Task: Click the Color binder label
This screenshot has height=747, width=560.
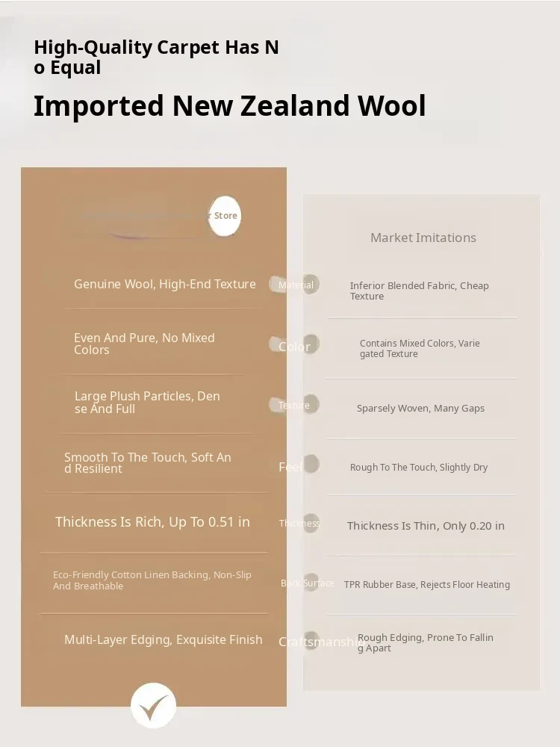Action: 294,347
